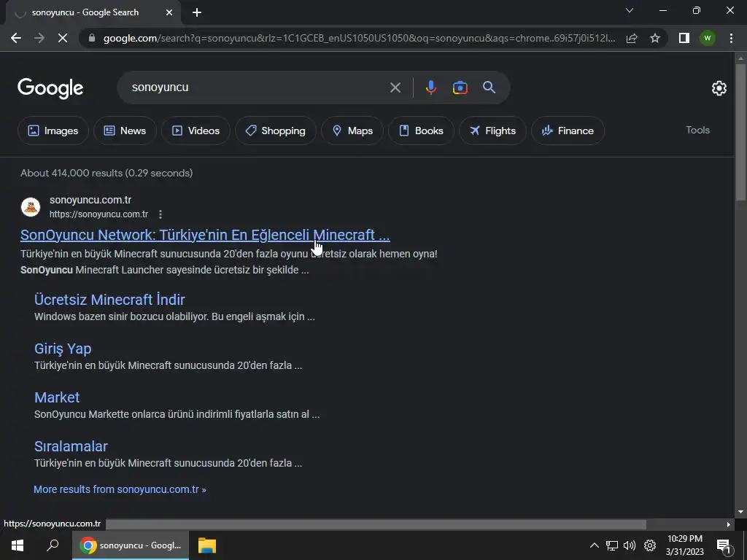The width and height of the screenshot is (747, 560).
Task: Bookmark this page with the star icon
Action: pos(655,38)
